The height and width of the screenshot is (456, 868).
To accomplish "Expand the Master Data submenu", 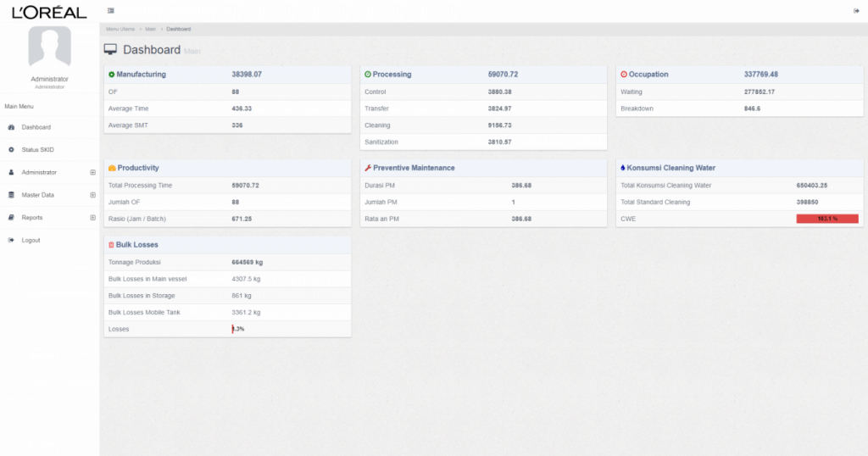I will pyautogui.click(x=92, y=195).
